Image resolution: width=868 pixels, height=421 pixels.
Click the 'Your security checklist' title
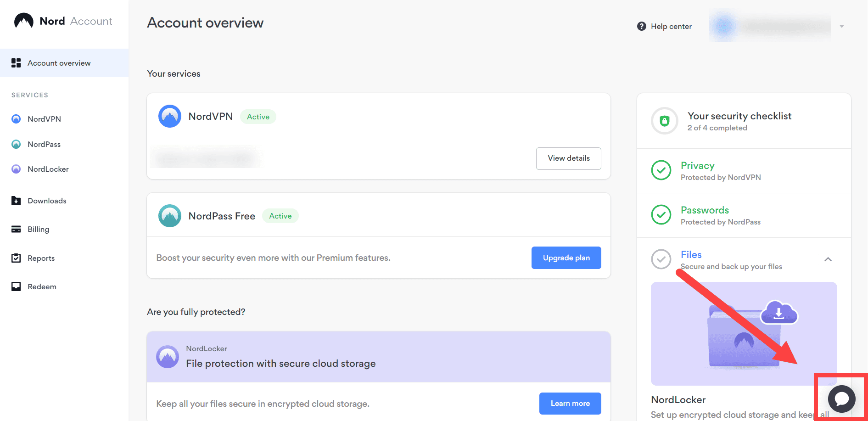click(x=739, y=116)
